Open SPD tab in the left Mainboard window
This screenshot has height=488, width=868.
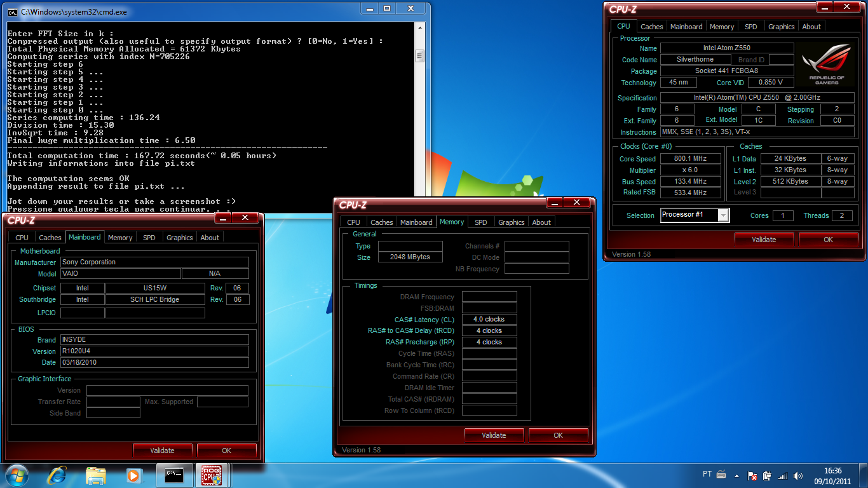tap(149, 238)
